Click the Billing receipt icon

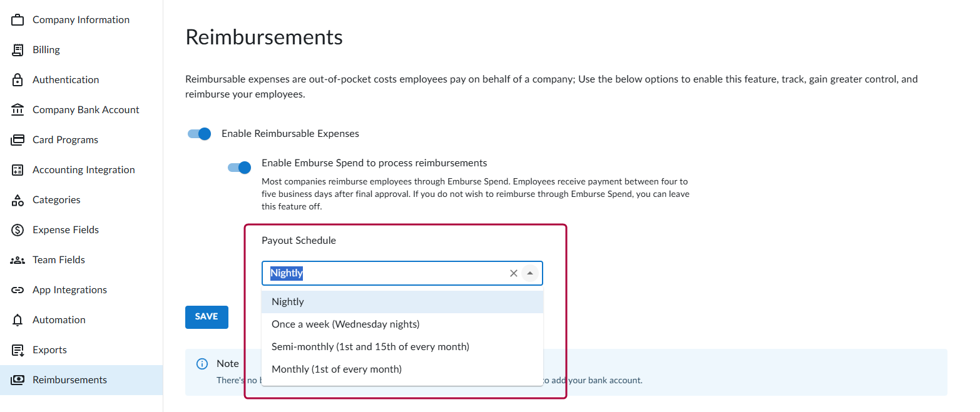pyautogui.click(x=18, y=50)
